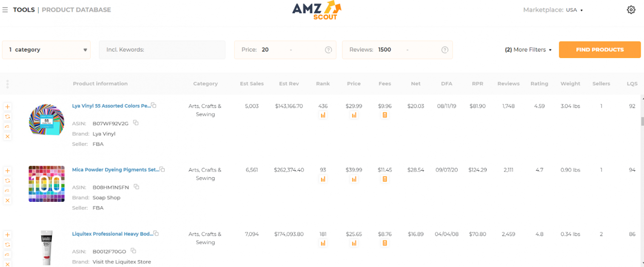
Task: Click the table vertical scrollbar
Action: (x=642, y=121)
